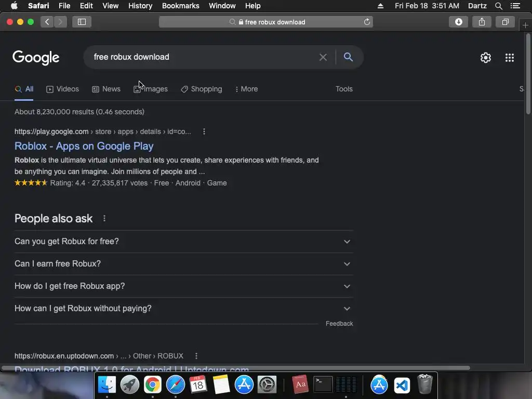
Task: Switch to the Shopping results tab
Action: 202,89
